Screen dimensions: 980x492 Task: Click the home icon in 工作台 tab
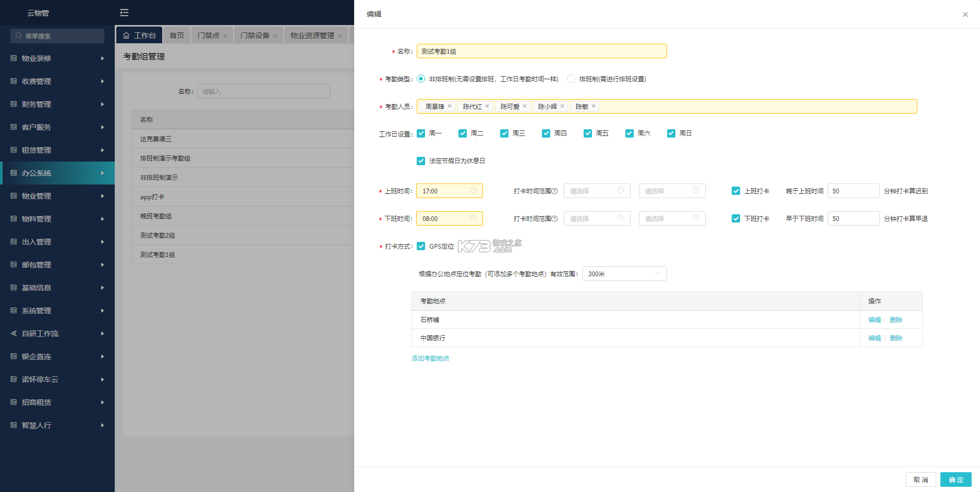coord(126,35)
